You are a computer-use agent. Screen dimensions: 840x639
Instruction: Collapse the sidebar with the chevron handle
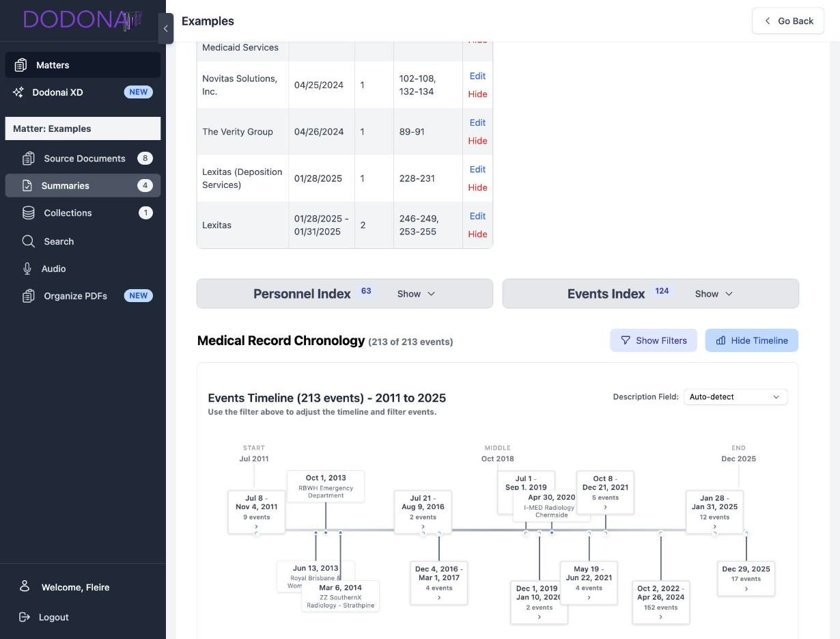[165, 29]
